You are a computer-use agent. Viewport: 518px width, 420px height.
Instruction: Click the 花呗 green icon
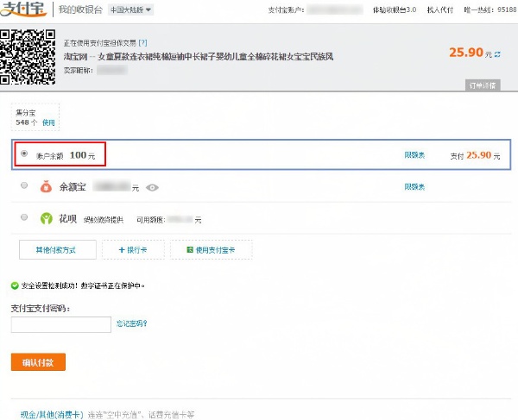point(47,219)
